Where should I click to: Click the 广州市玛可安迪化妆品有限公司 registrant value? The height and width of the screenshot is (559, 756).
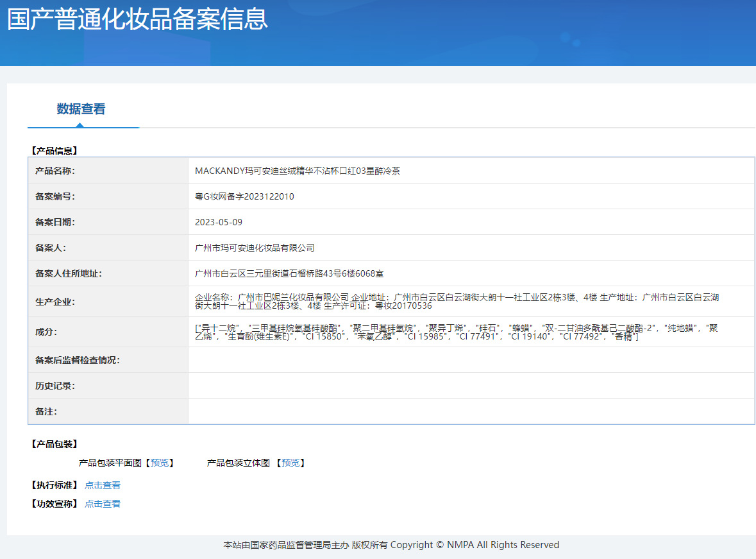pyautogui.click(x=255, y=248)
